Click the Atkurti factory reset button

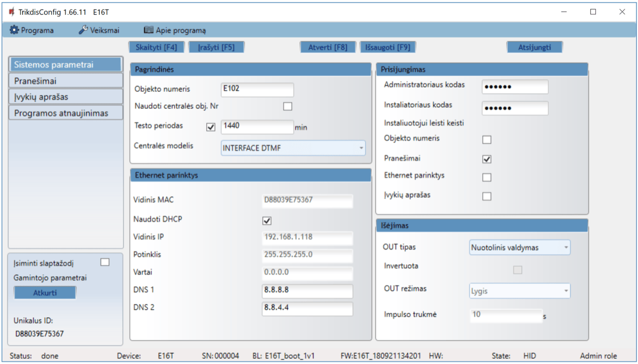(45, 293)
